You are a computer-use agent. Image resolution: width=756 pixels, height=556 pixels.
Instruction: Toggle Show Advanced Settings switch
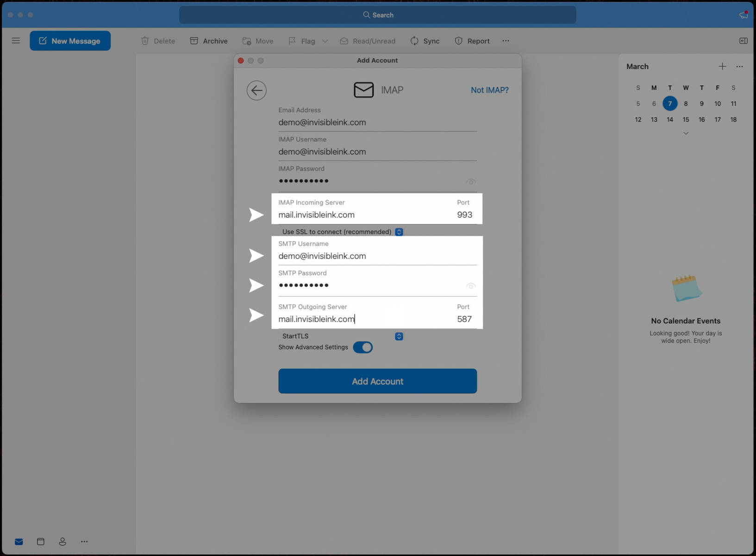click(362, 347)
